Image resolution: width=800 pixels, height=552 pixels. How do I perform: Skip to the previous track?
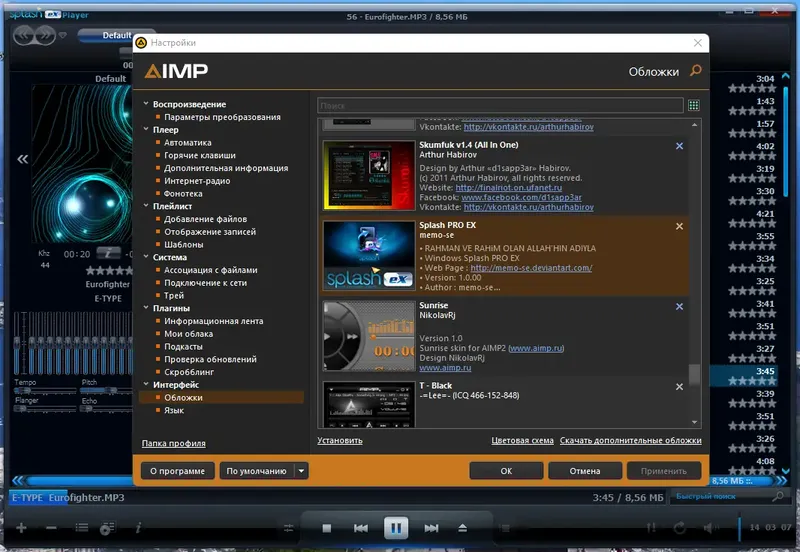pyautogui.click(x=361, y=528)
